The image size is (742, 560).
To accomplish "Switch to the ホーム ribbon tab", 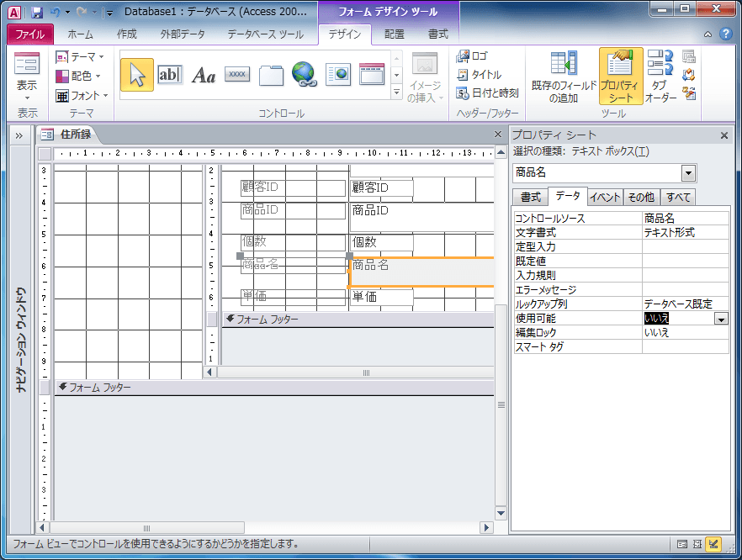I will click(80, 34).
